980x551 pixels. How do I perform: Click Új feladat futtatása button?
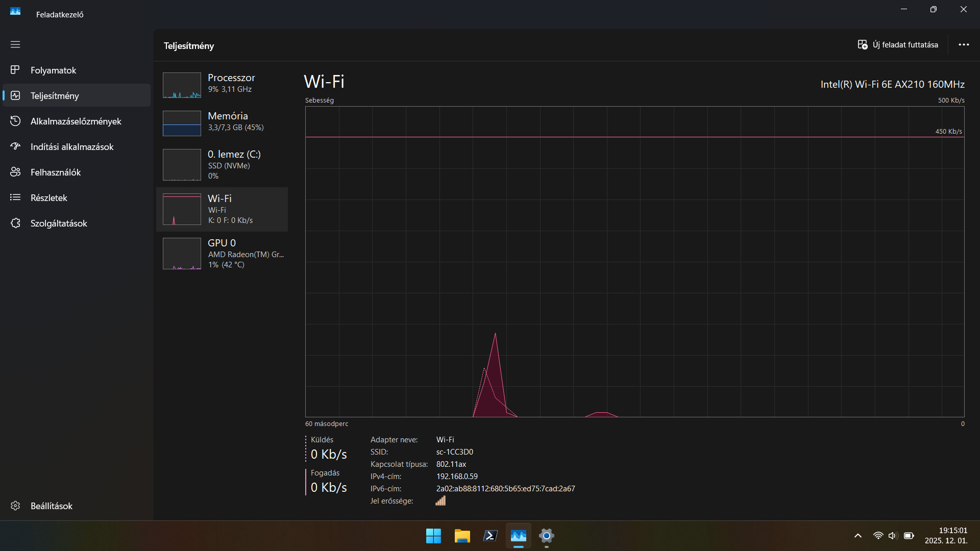[898, 45]
